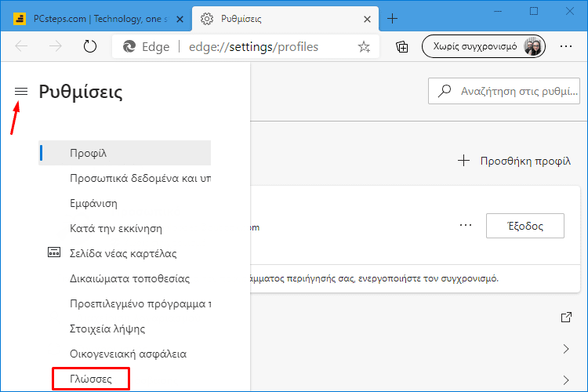Close the Ρυθμίσεις tab

click(x=367, y=19)
